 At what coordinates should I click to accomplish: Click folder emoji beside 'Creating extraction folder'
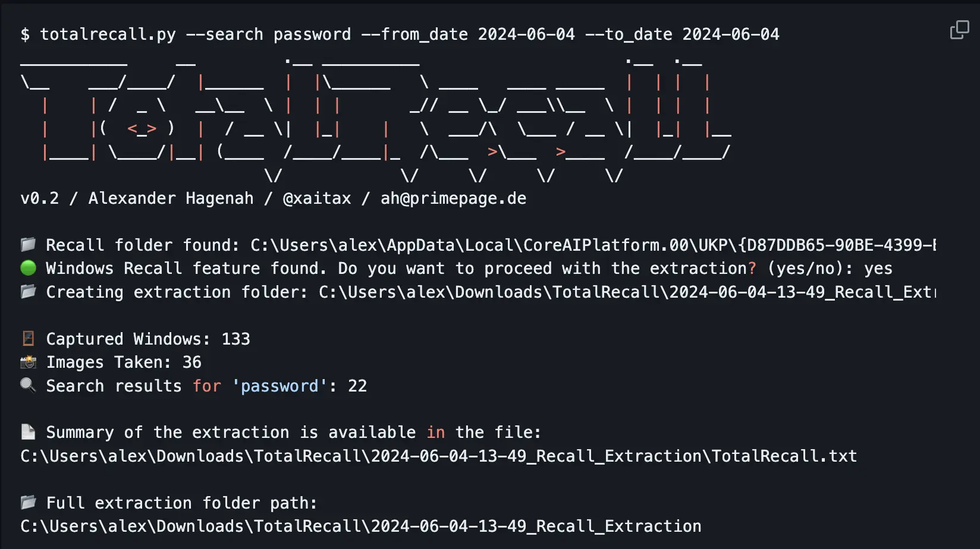(x=28, y=292)
